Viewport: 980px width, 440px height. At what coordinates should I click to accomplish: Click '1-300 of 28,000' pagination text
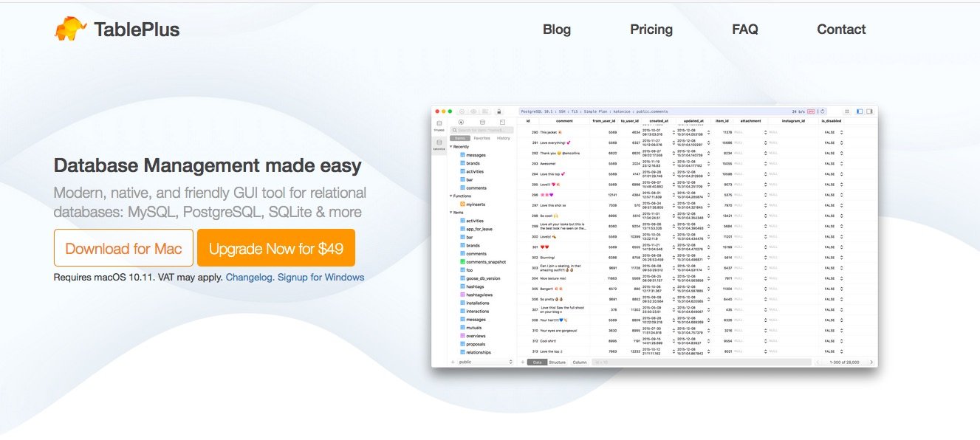click(x=845, y=362)
